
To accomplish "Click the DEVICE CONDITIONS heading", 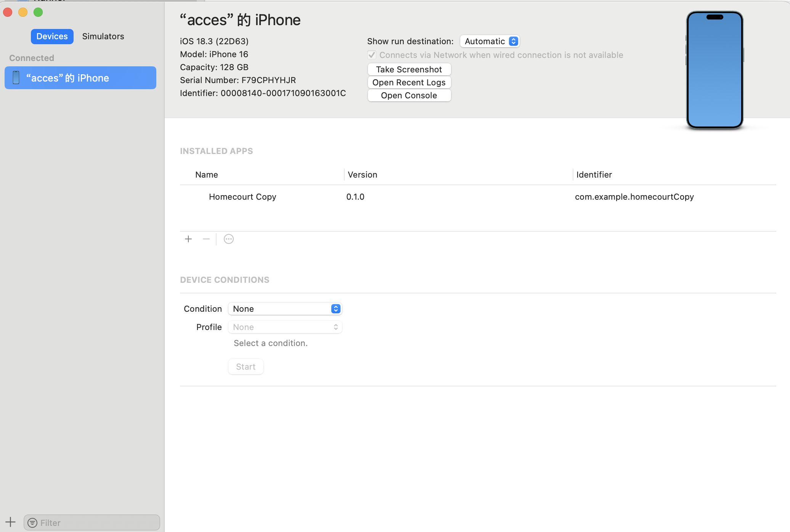I will tap(225, 280).
